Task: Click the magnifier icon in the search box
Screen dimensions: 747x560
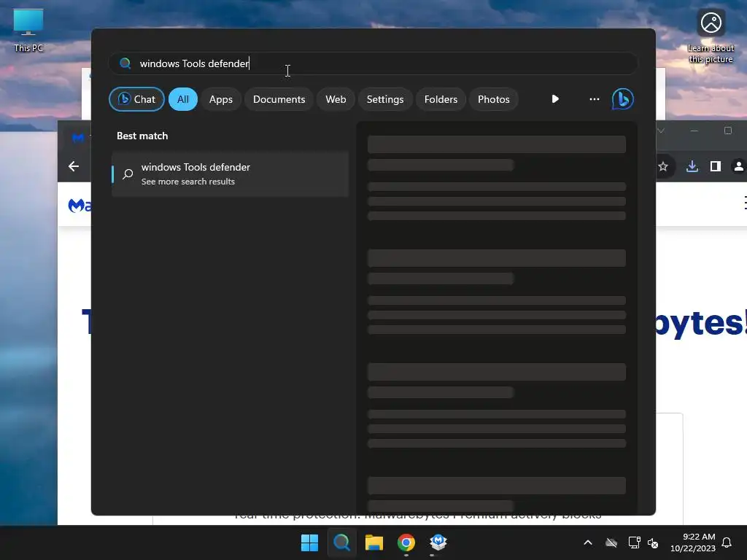Action: click(x=125, y=63)
